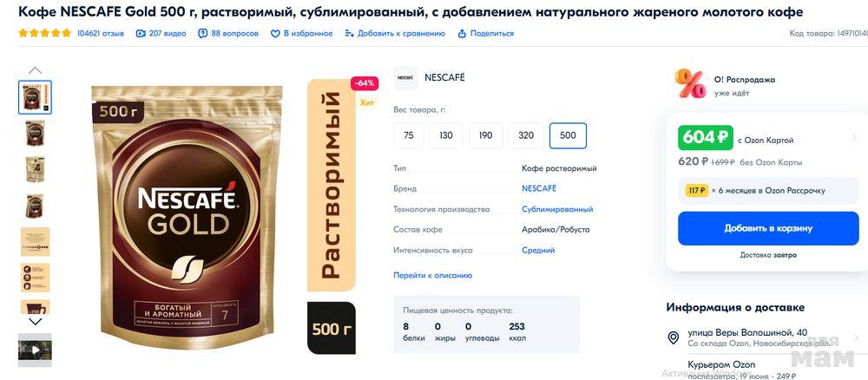Open the 104621 reviews link

click(100, 34)
